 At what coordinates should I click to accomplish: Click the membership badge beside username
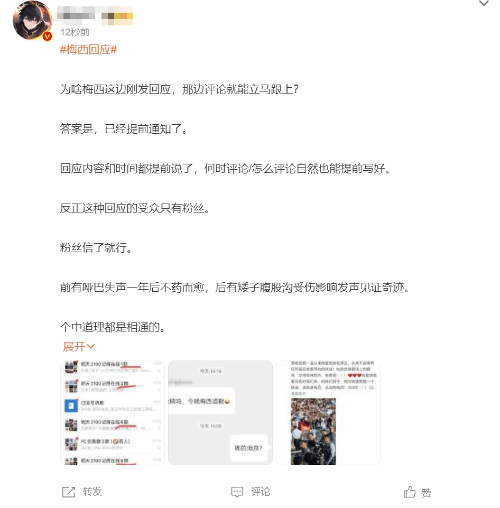click(x=117, y=16)
